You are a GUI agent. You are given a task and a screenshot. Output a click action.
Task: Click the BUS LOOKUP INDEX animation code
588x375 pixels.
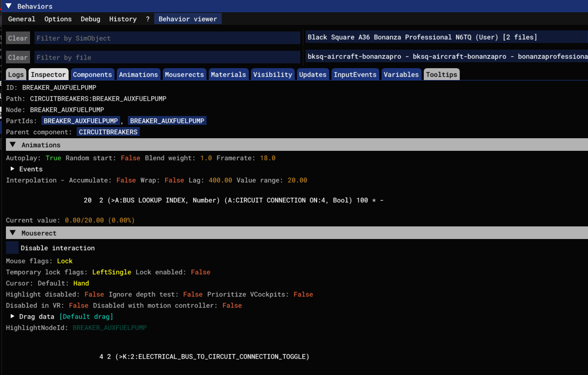click(234, 200)
